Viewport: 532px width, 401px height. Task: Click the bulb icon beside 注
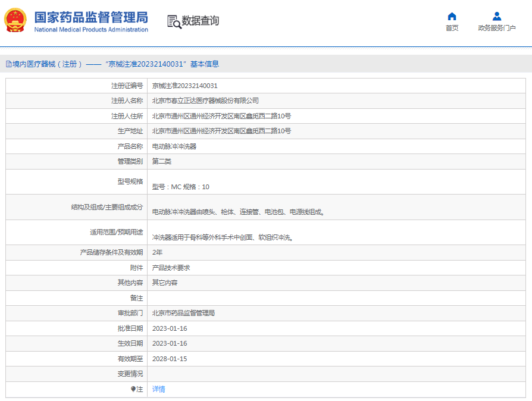(133, 389)
